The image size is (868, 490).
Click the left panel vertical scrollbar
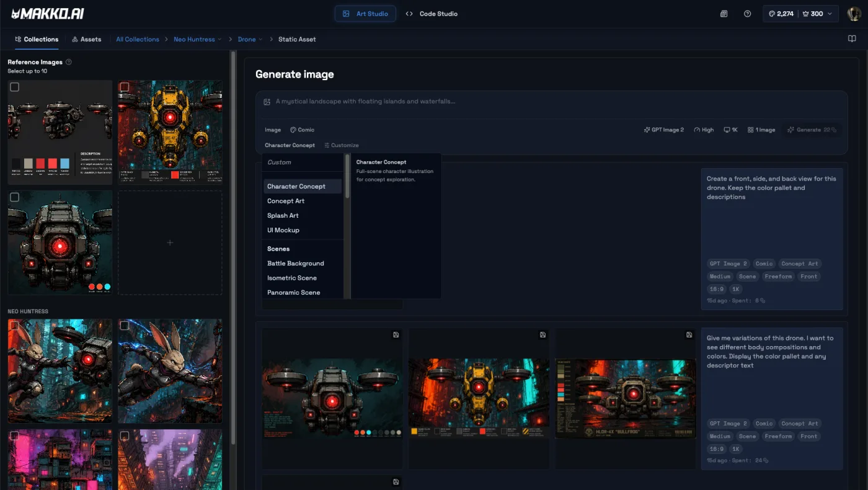click(x=233, y=248)
